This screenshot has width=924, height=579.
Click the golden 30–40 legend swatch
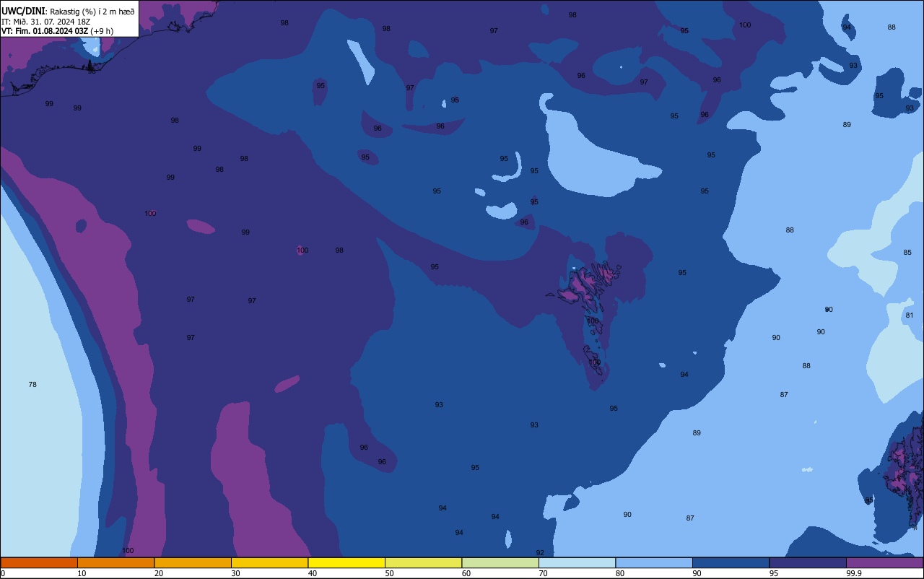coord(269,562)
